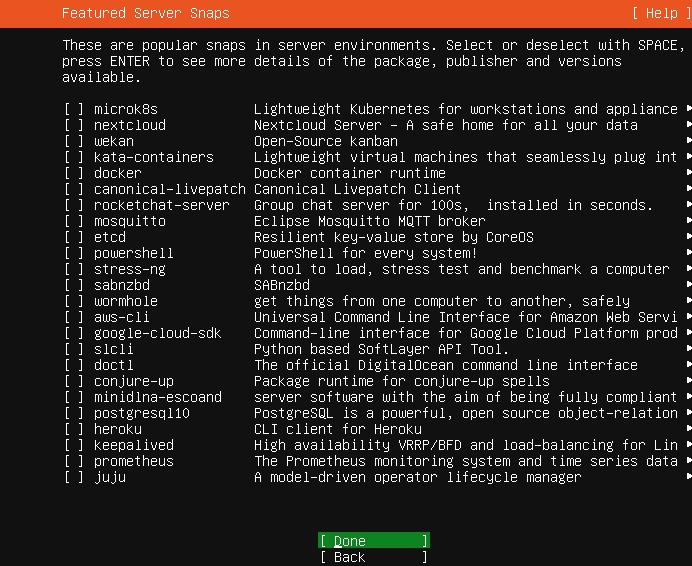The height and width of the screenshot is (566, 692).
Task: Enable the minidlna-escoand checkbox
Action: point(74,397)
